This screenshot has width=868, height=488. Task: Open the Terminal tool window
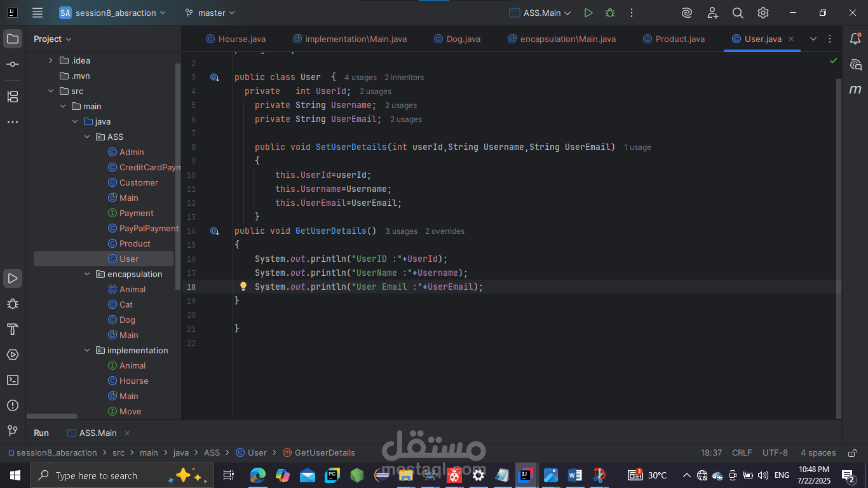tap(13, 380)
